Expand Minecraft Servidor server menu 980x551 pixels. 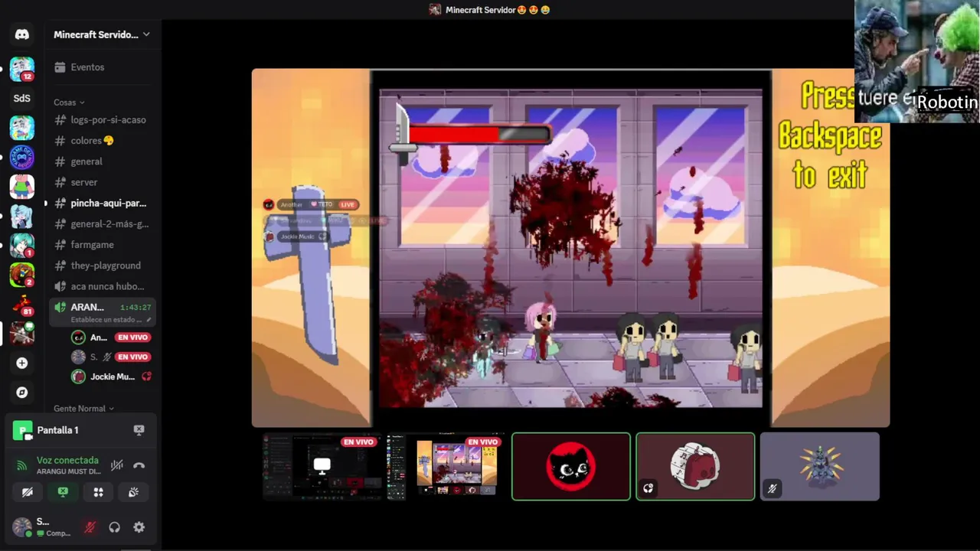coord(102,34)
